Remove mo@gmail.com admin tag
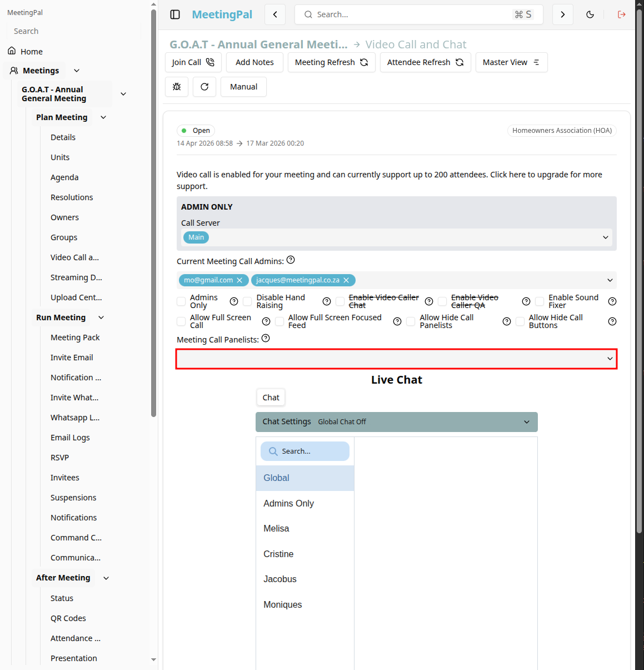This screenshot has height=670, width=644. tap(239, 280)
